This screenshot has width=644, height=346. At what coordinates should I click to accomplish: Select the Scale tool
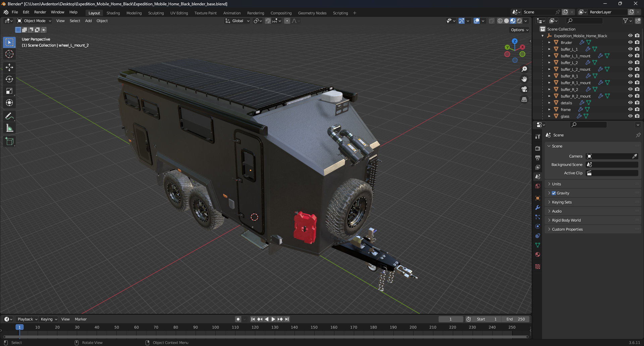coord(9,91)
